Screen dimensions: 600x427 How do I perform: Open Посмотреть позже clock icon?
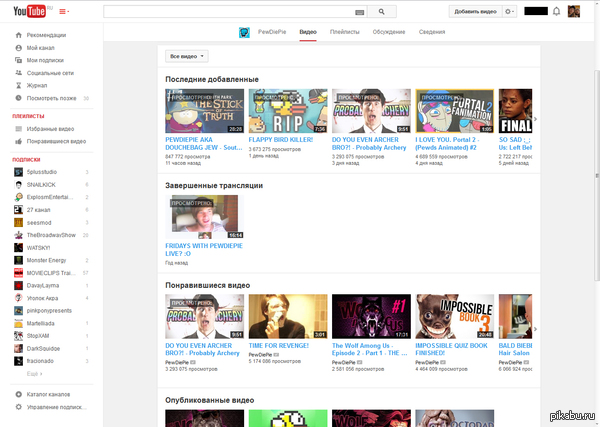pos(18,98)
